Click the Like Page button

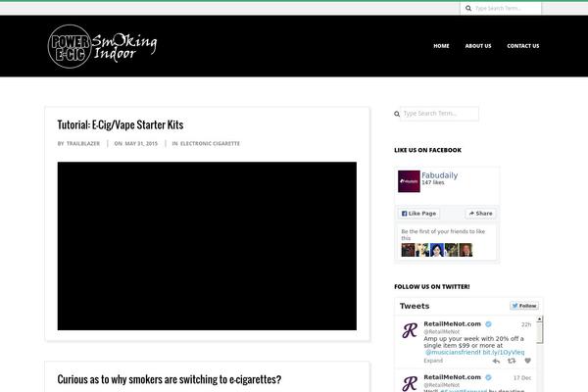[418, 214]
